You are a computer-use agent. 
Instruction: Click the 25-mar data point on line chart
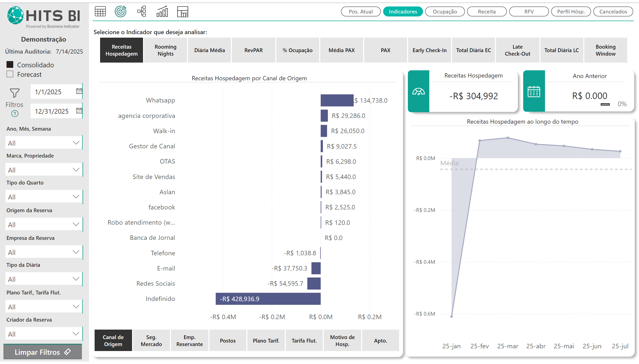508,138
